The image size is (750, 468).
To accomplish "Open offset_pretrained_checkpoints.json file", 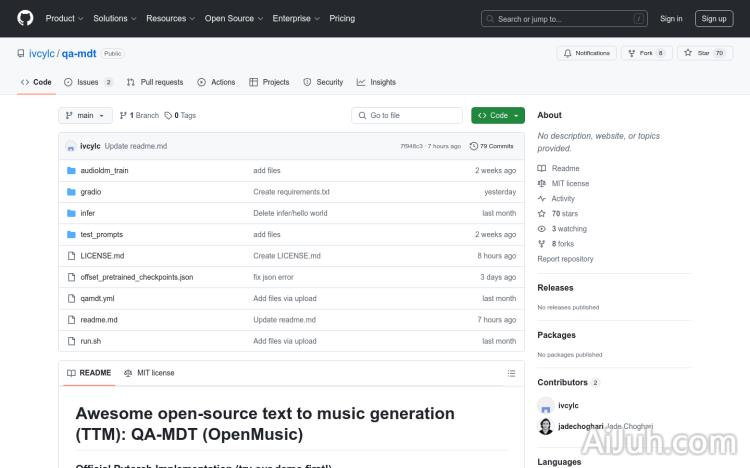I will (137, 277).
